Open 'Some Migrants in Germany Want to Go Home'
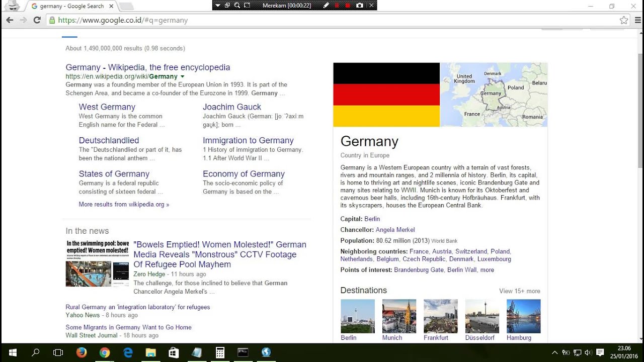The width and height of the screenshot is (644, 362). pyautogui.click(x=128, y=327)
